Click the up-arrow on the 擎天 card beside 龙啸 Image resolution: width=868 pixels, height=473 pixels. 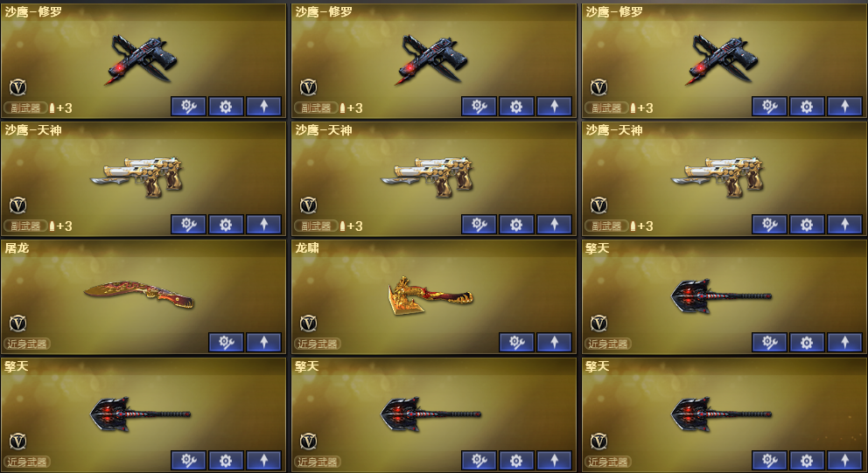coord(844,343)
